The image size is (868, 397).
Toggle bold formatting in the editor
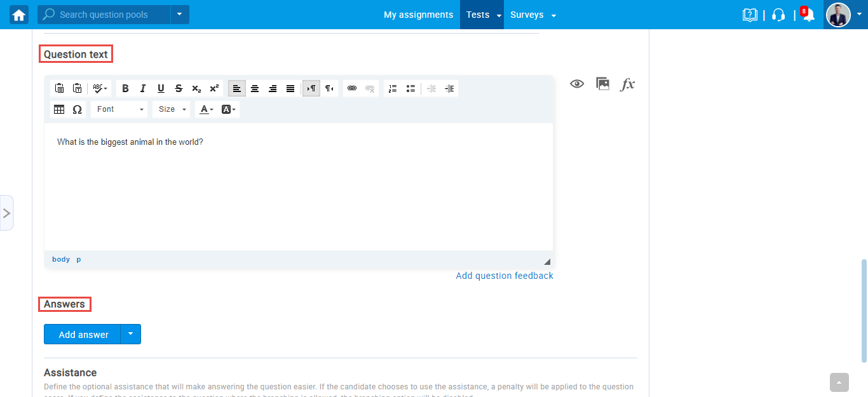[125, 88]
